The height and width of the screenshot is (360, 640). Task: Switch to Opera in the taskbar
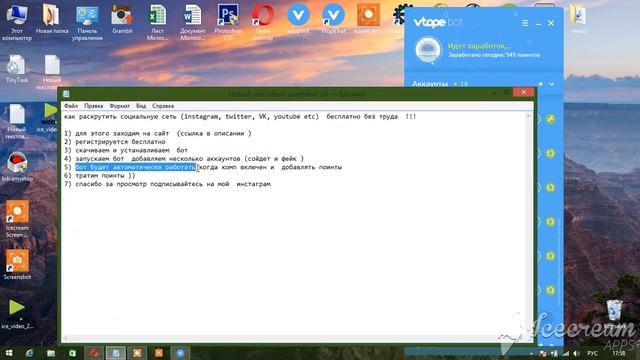(x=94, y=353)
